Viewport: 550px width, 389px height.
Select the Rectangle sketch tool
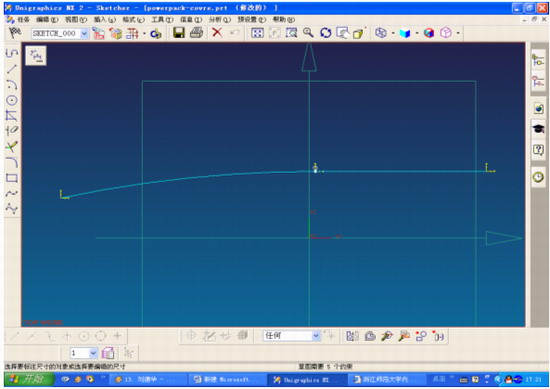[x=12, y=177]
